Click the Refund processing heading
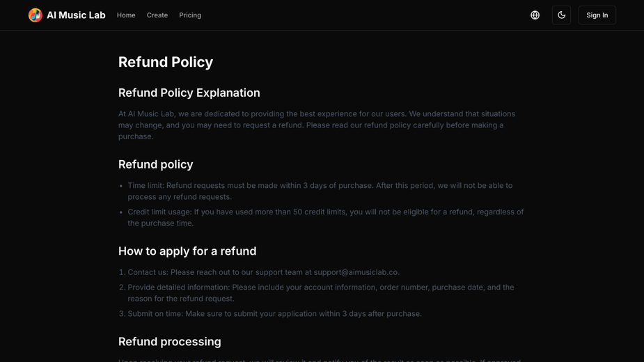 point(170,341)
